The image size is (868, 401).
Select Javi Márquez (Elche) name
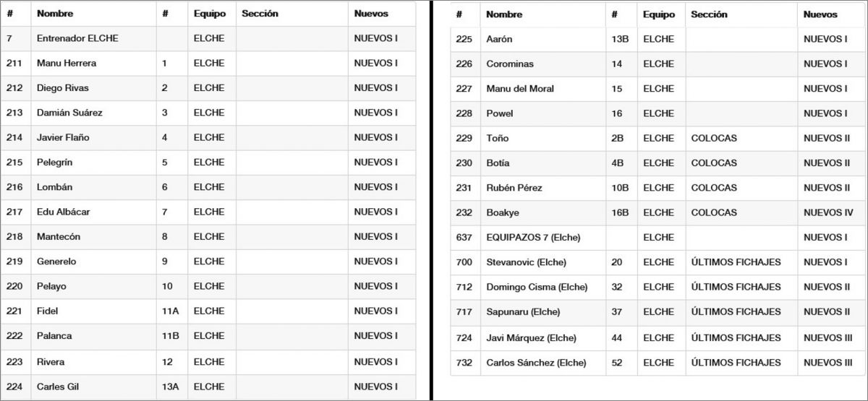coord(531,337)
